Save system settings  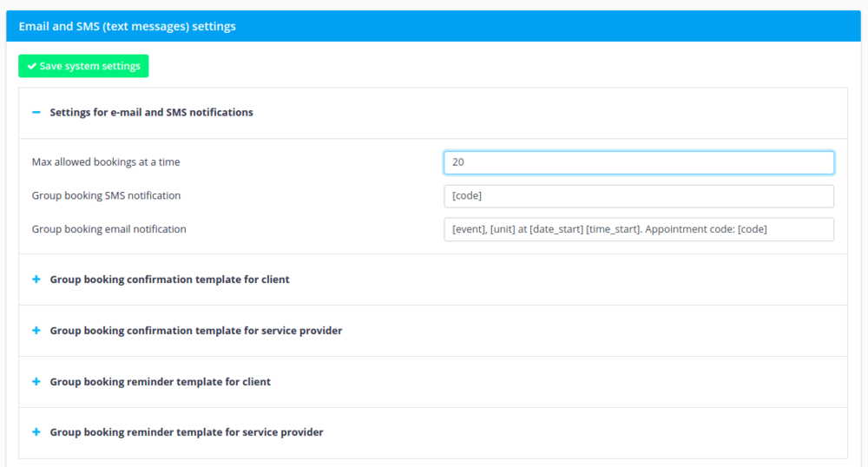[x=83, y=66]
